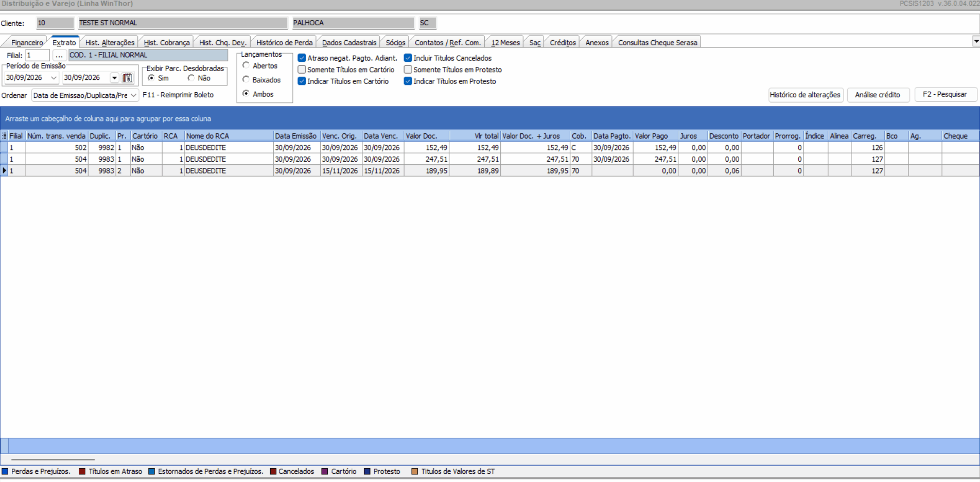
Task: Select Ambos radio option
Action: coord(246,94)
